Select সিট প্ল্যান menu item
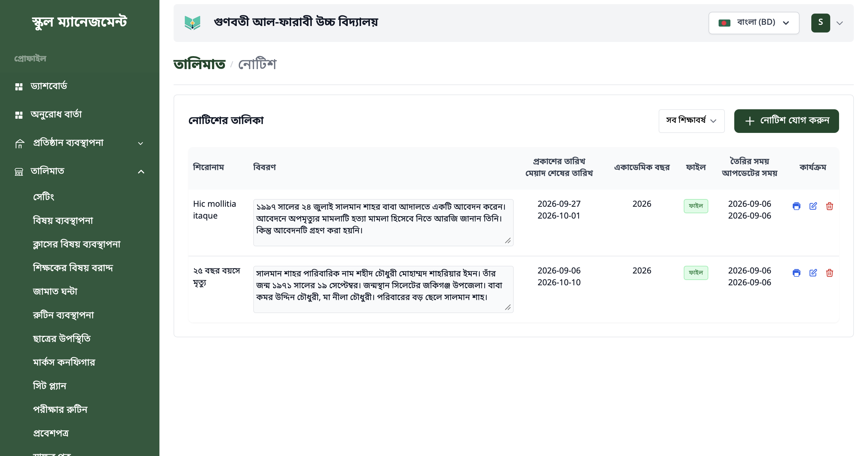Viewport: 868px width, 456px height. [50, 385]
